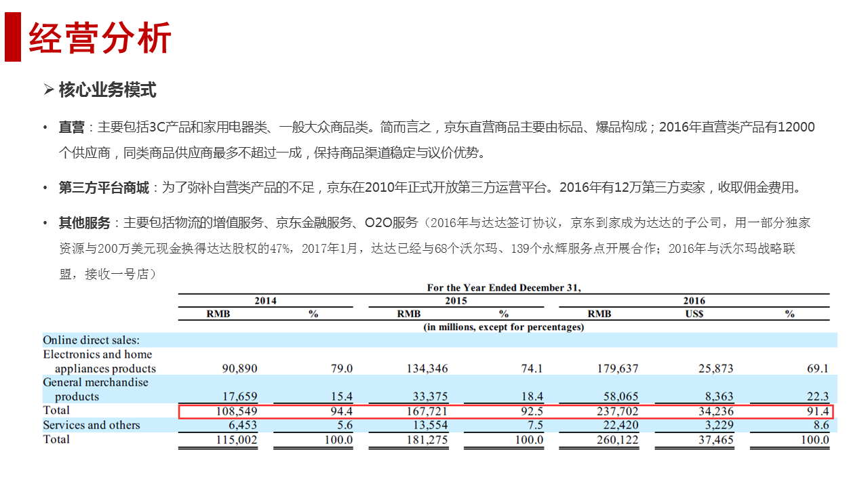Click the services value 6,453
This screenshot has width=868, height=488.
[x=243, y=426]
